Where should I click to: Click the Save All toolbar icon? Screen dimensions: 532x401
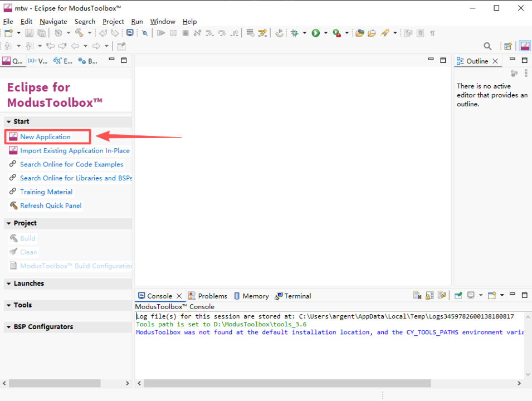[x=41, y=33]
